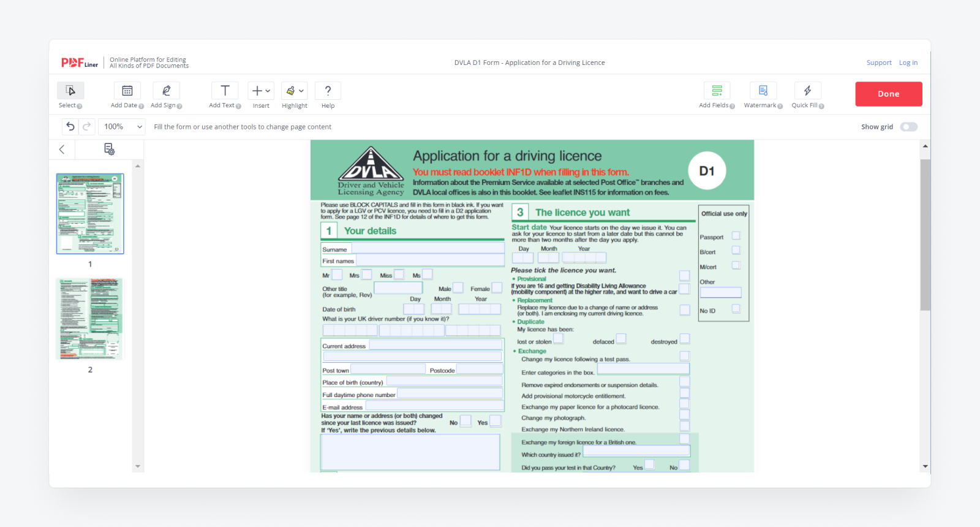Tick the Provisional licence checkbox
The height and width of the screenshot is (527, 980).
[x=685, y=276]
